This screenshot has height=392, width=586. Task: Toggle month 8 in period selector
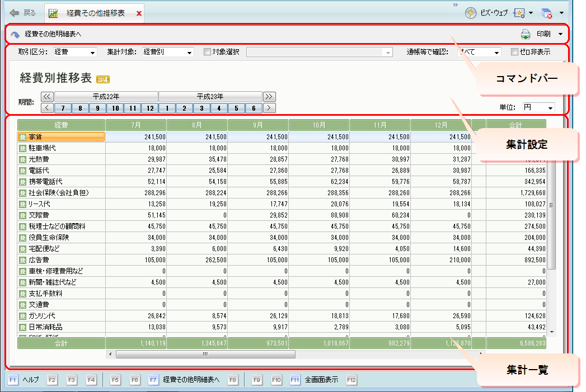[80, 108]
